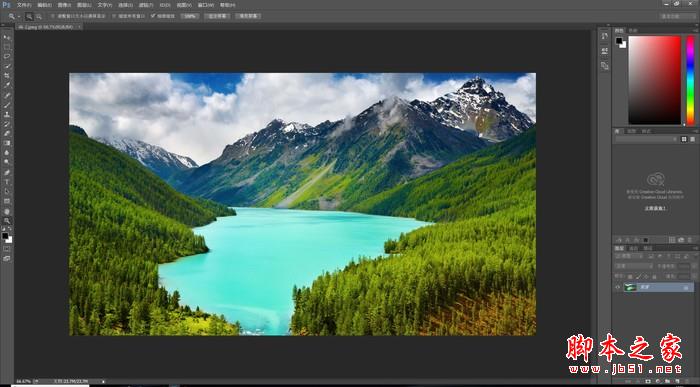Select the Clone Stamp tool

point(7,115)
